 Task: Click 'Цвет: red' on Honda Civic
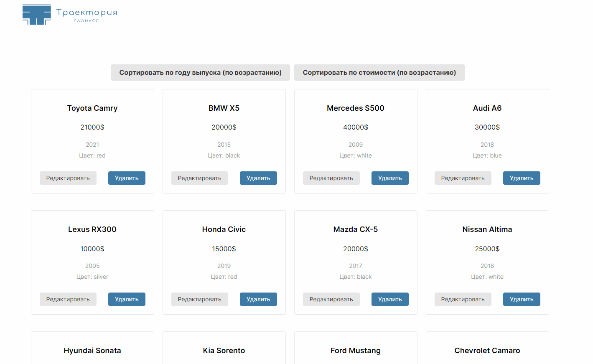click(224, 277)
